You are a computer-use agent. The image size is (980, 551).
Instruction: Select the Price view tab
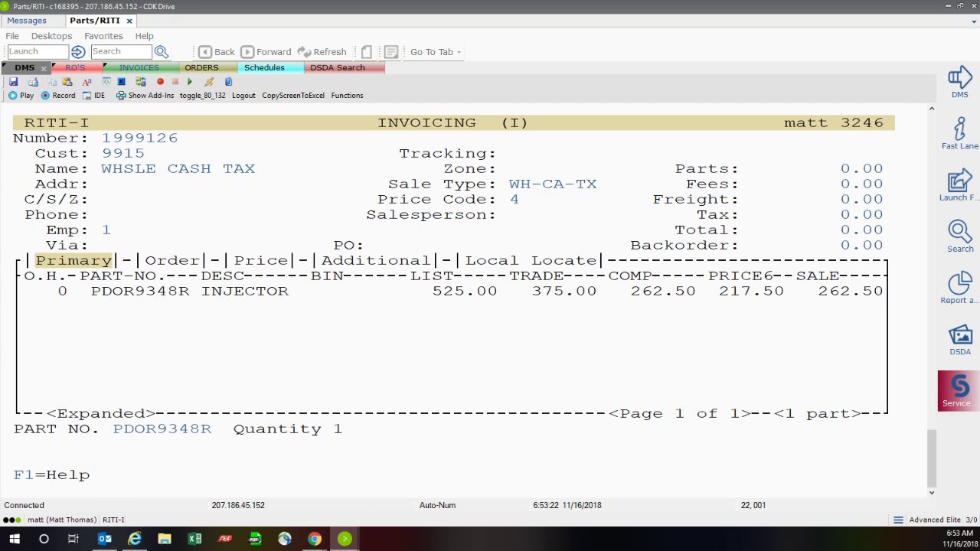point(261,260)
